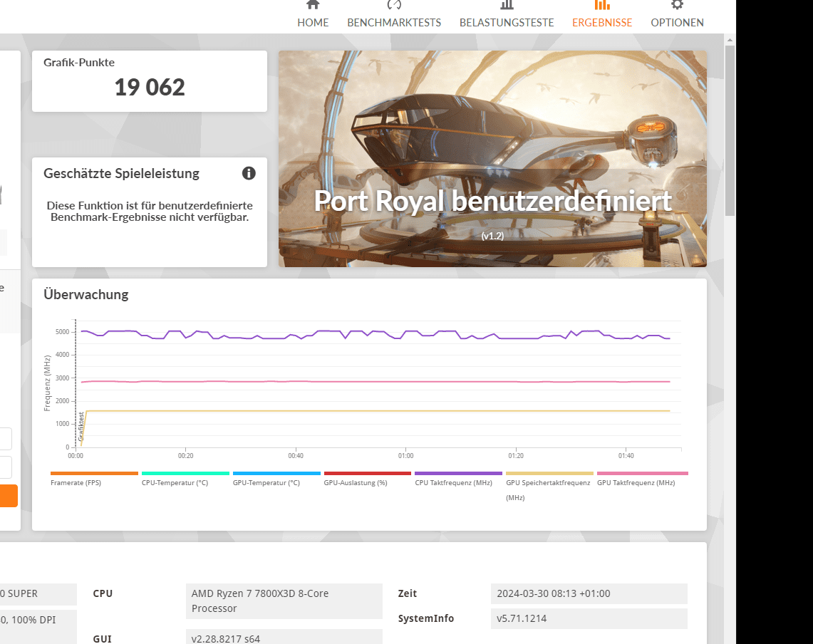Click the Zeit value 2024-03-30 08:13
The image size is (813, 644).
pos(589,593)
